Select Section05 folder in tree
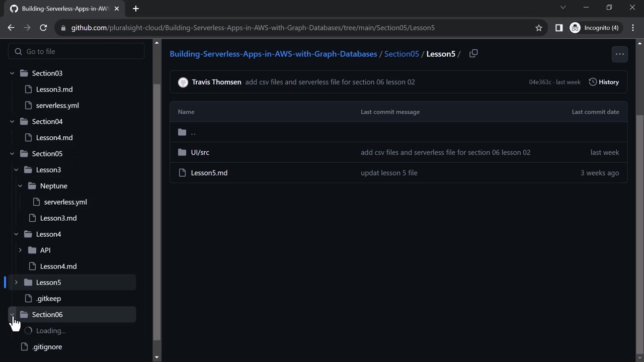The width and height of the screenshot is (644, 362). tap(47, 154)
